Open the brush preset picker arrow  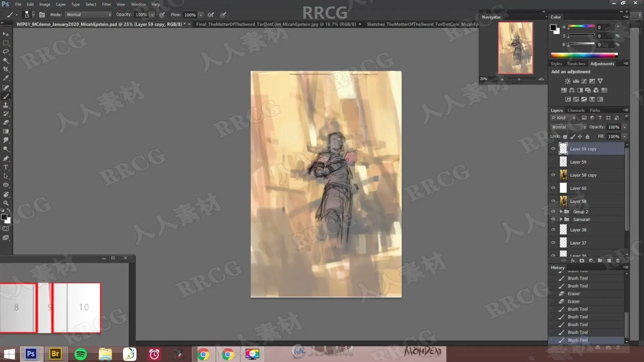coord(33,15)
